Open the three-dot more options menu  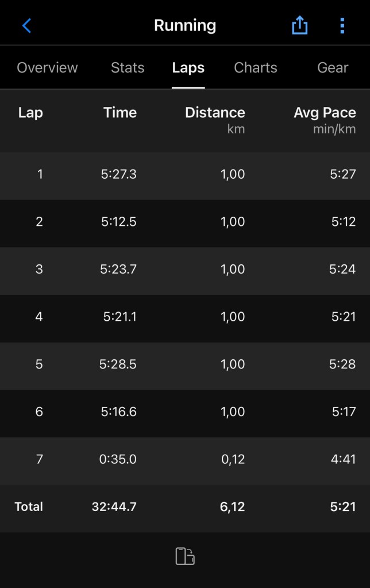[342, 25]
